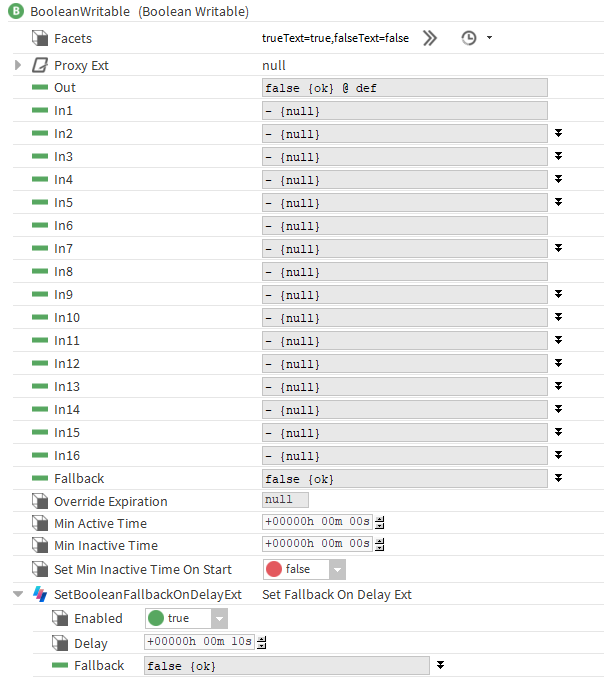Click the Override Expiration null field

point(285,500)
